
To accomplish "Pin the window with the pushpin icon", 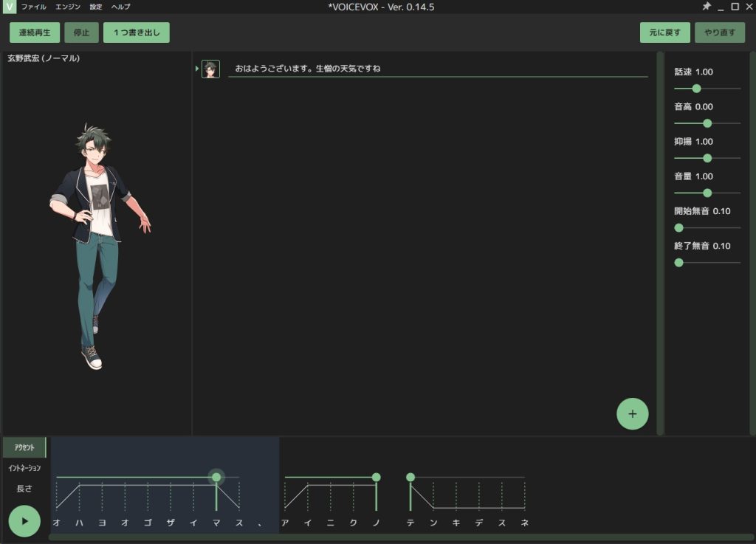I will point(707,6).
